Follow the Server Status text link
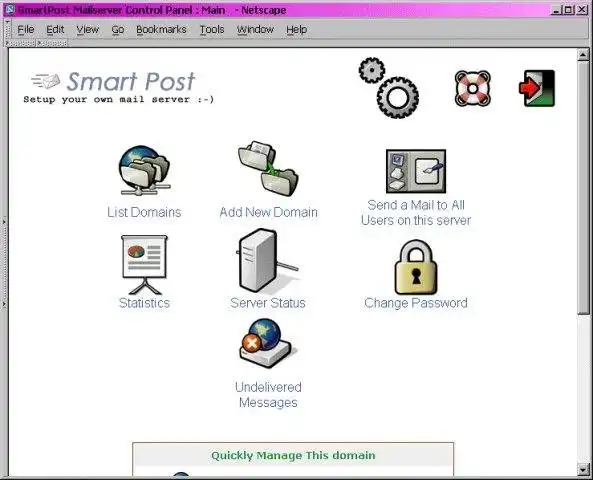The image size is (593, 480). 268,303
